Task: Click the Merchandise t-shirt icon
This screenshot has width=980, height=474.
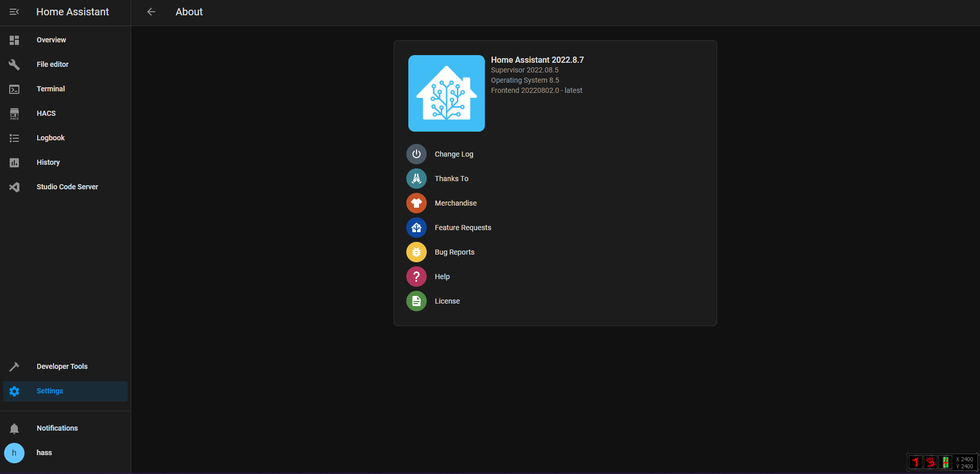Action: pos(416,203)
